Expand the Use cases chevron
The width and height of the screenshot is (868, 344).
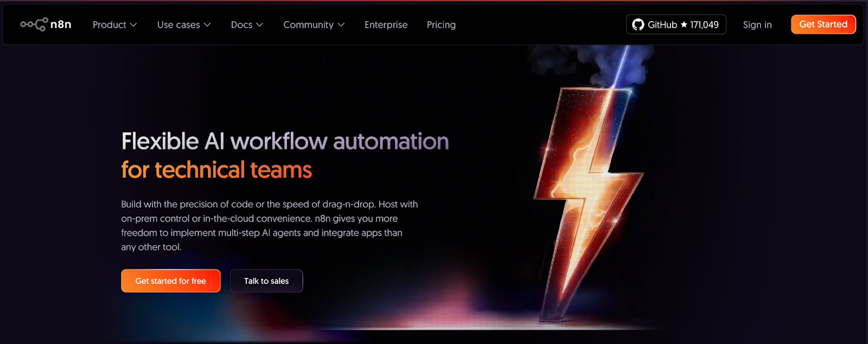[207, 25]
